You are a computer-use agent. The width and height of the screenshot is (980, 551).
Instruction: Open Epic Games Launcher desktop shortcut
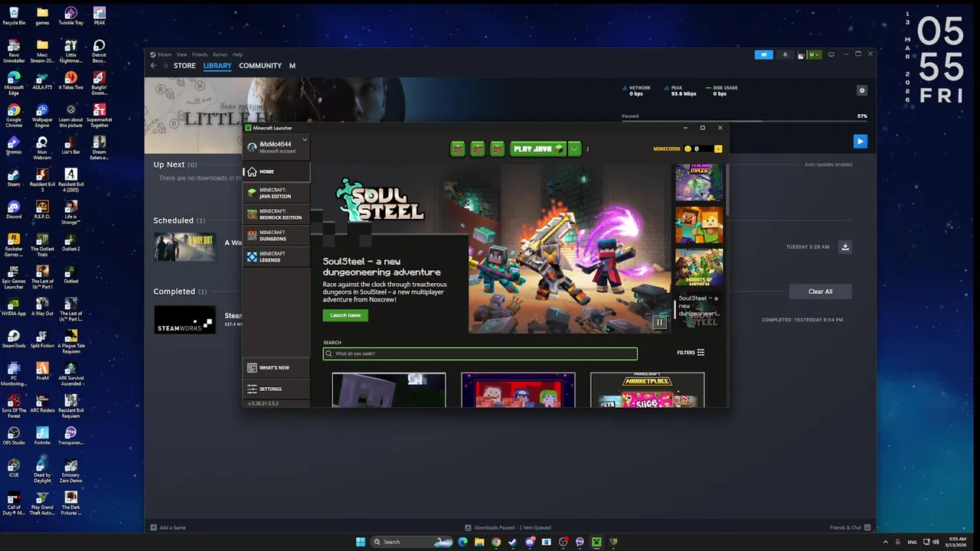pyautogui.click(x=14, y=278)
